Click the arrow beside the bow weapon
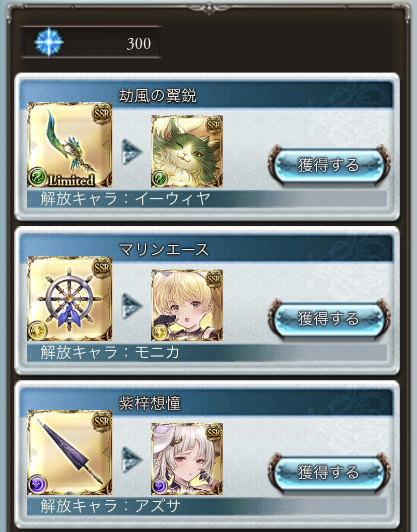417x532 pixels. (x=131, y=151)
